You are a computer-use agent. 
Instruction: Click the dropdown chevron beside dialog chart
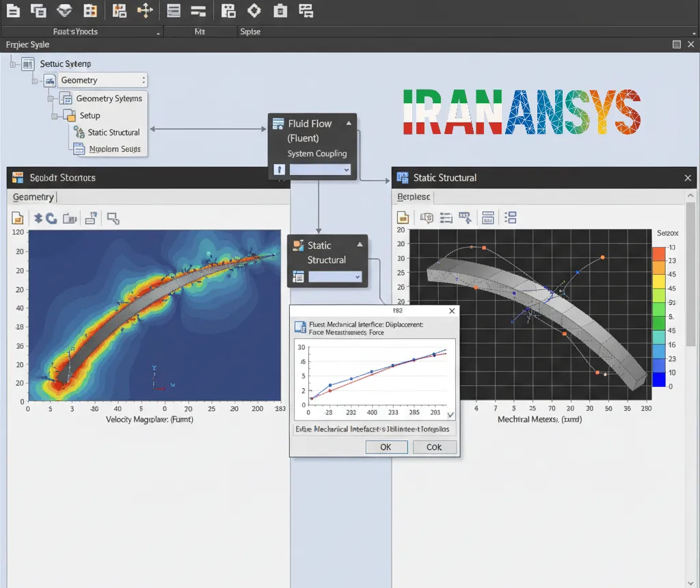pyautogui.click(x=450, y=415)
